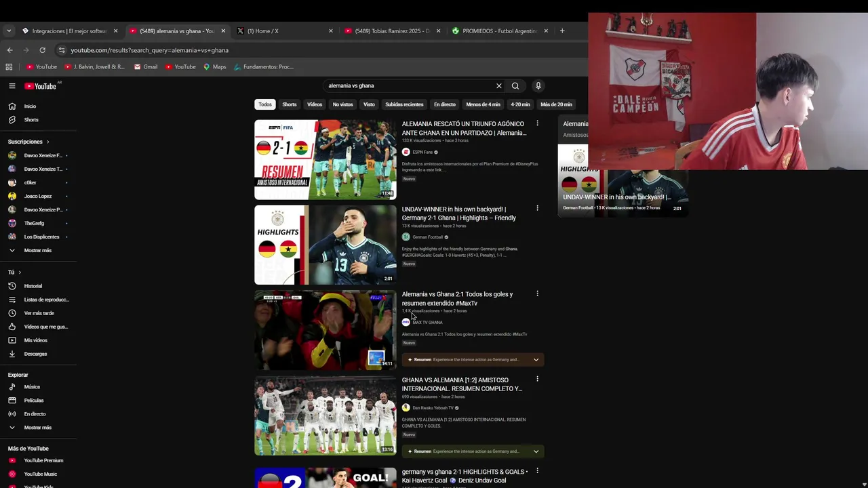Open more options for UNDAV-WINNER video
This screenshot has width=868, height=488.
pos(537,208)
